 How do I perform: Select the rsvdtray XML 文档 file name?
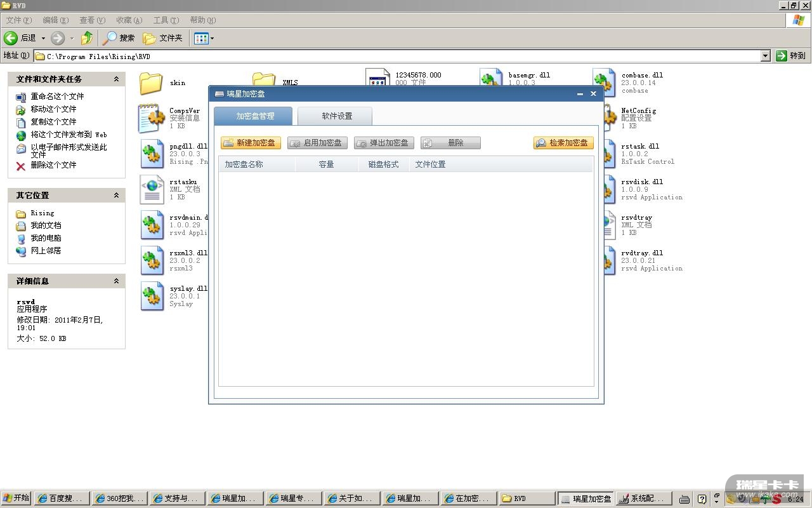click(x=637, y=218)
